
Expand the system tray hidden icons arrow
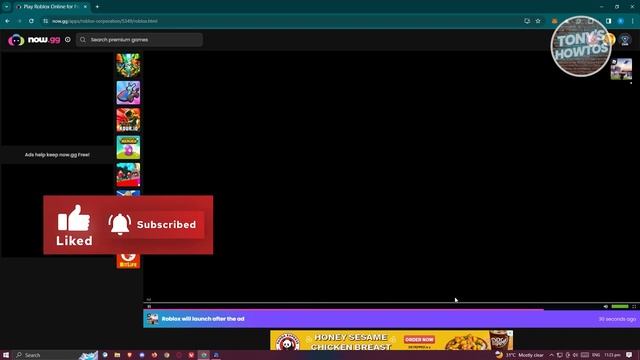(x=551, y=355)
